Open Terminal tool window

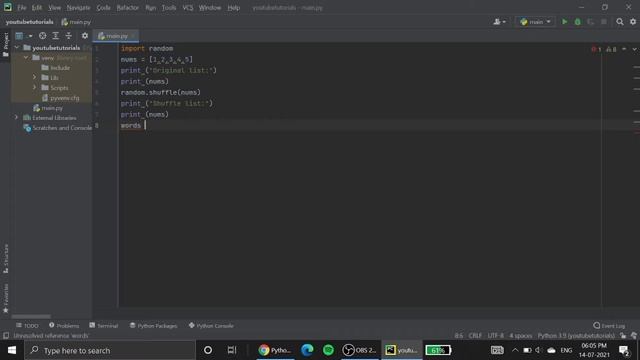tap(104, 326)
